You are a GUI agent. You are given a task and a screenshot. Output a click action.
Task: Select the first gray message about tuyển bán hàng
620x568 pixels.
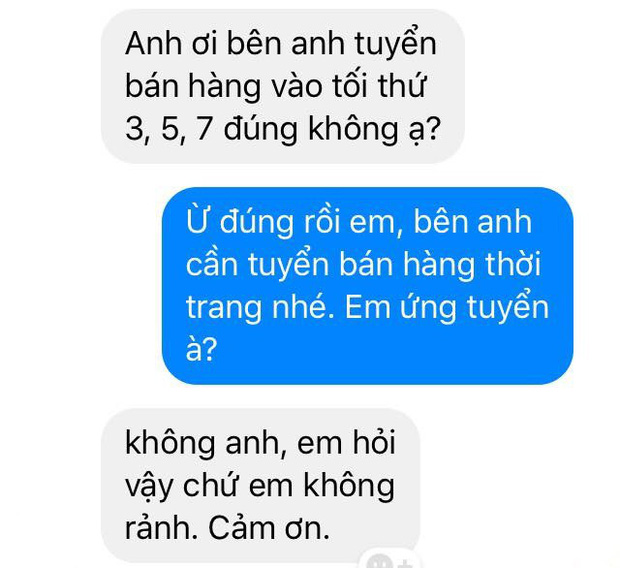click(x=283, y=86)
